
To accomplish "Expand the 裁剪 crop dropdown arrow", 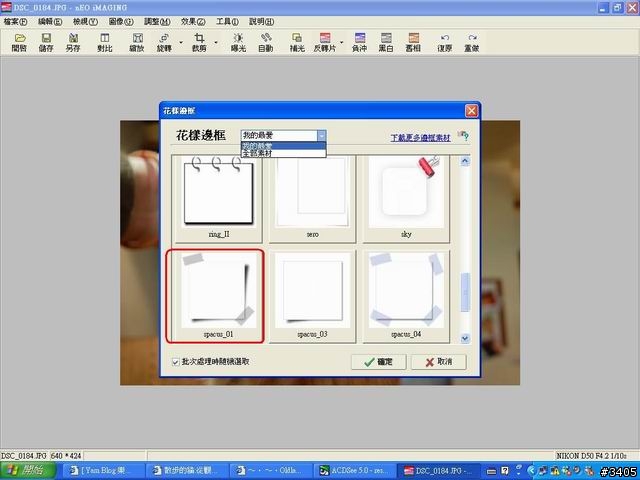I will [216, 42].
